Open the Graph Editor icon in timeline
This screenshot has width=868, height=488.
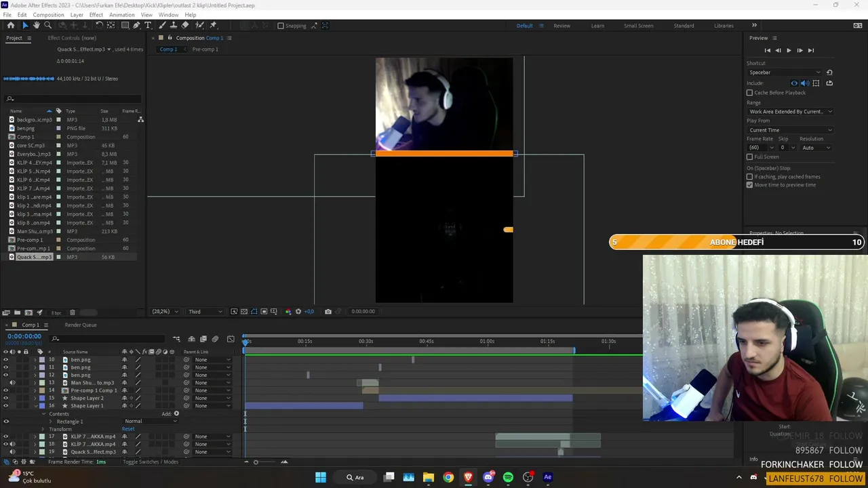[231, 339]
